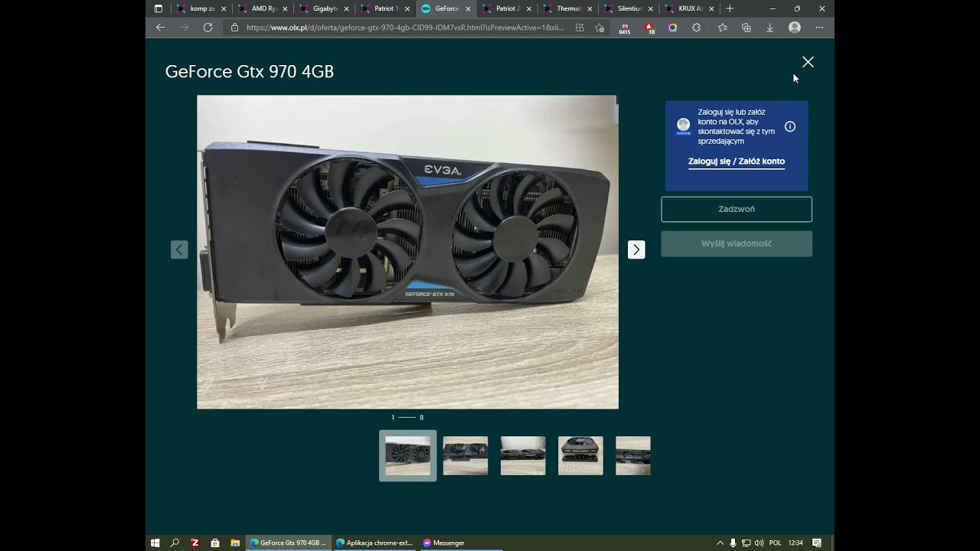Screen dimensions: 980x551
Task: Show the next photo with right arrow
Action: click(636, 249)
